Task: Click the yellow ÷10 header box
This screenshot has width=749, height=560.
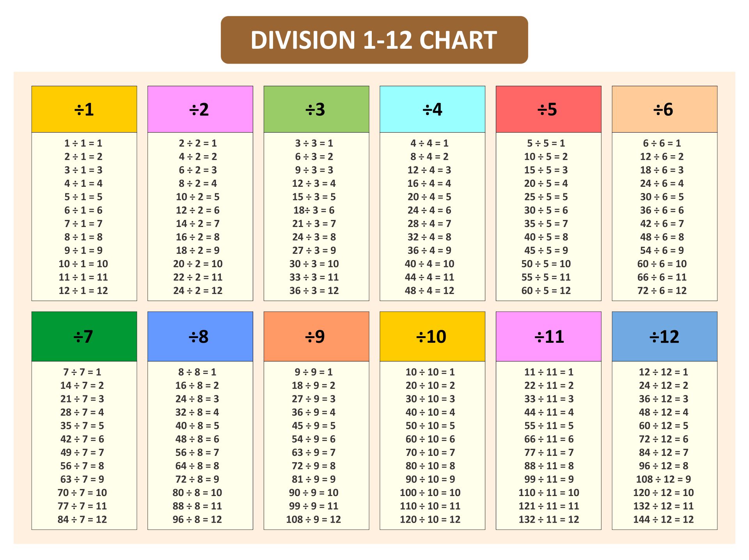Action: pos(432,336)
